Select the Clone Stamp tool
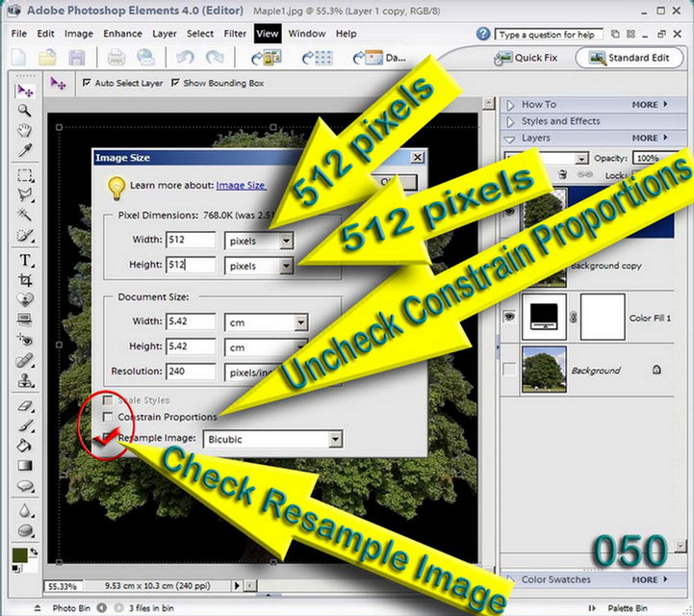 click(25, 380)
